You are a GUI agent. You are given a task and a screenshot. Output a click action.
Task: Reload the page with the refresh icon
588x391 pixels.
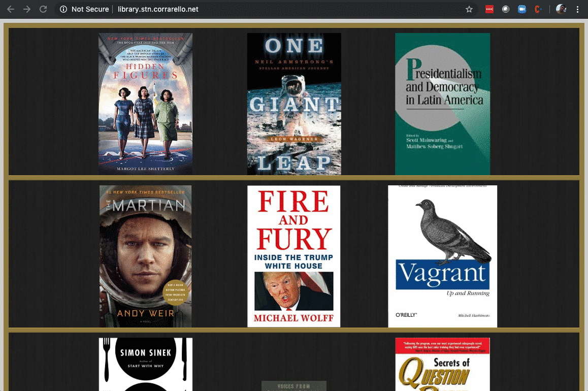(x=43, y=9)
